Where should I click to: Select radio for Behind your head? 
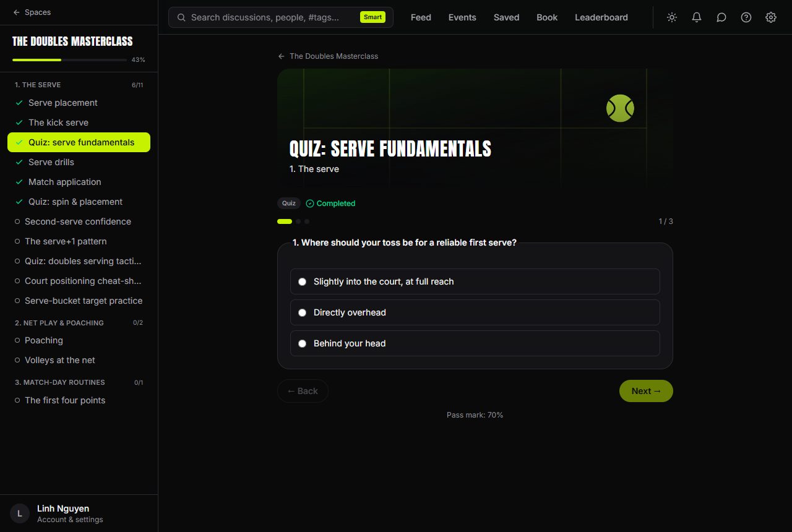pos(302,343)
